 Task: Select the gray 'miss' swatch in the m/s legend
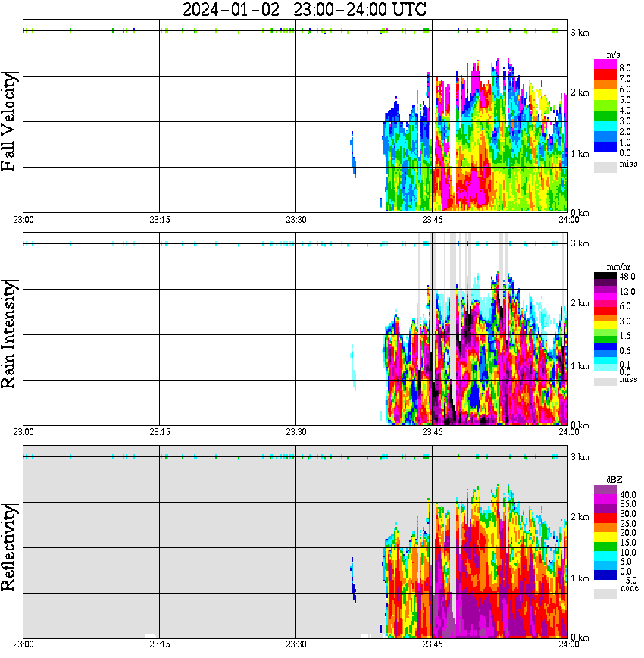[x=605, y=167]
